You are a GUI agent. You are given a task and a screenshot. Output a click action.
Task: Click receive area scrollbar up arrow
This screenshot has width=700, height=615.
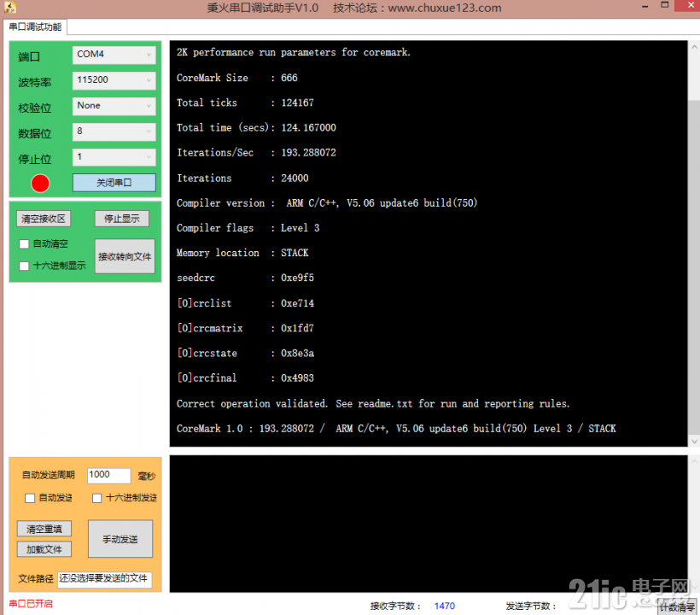pos(694,46)
